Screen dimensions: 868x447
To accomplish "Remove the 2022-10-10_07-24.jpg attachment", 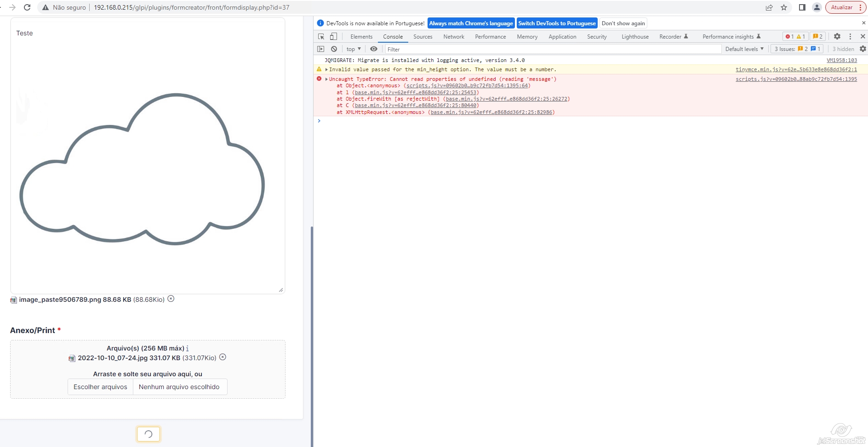I will pyautogui.click(x=223, y=357).
